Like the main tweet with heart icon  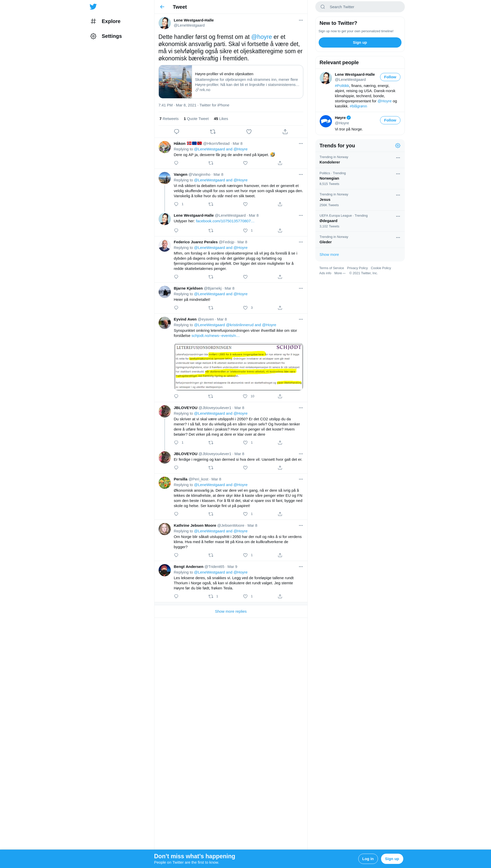click(x=249, y=131)
